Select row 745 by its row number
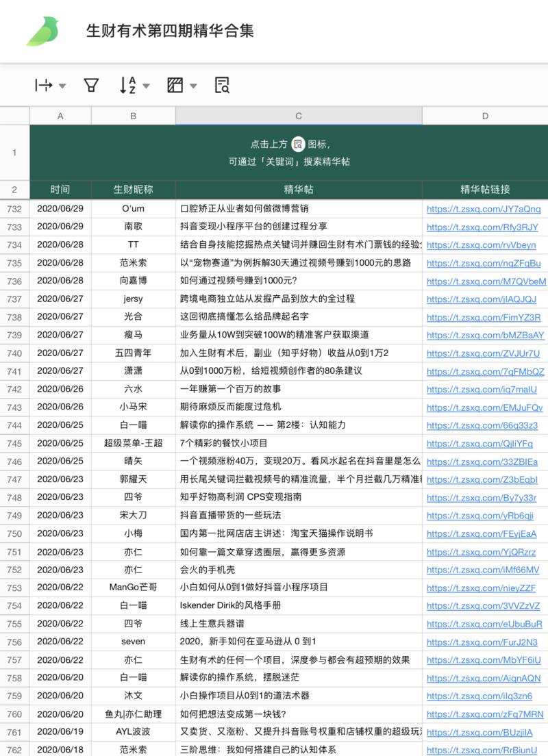The width and height of the screenshot is (548, 756). pyautogui.click(x=14, y=443)
